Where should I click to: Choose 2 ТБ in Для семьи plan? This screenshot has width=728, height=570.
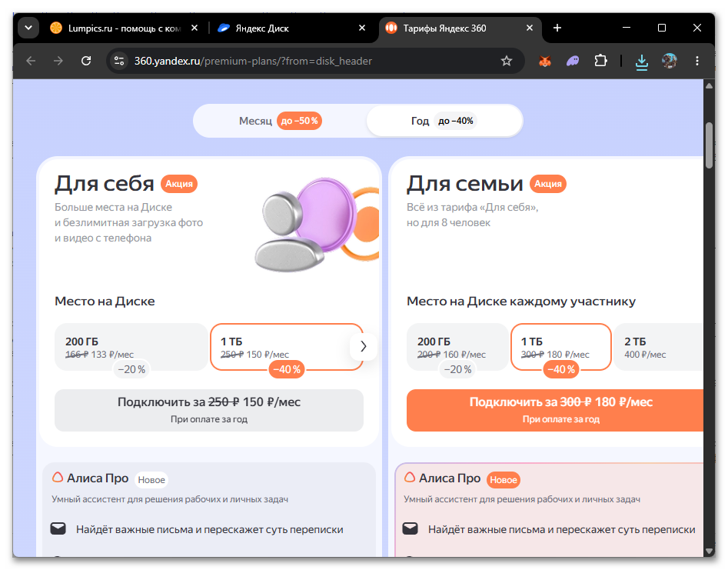coord(659,347)
